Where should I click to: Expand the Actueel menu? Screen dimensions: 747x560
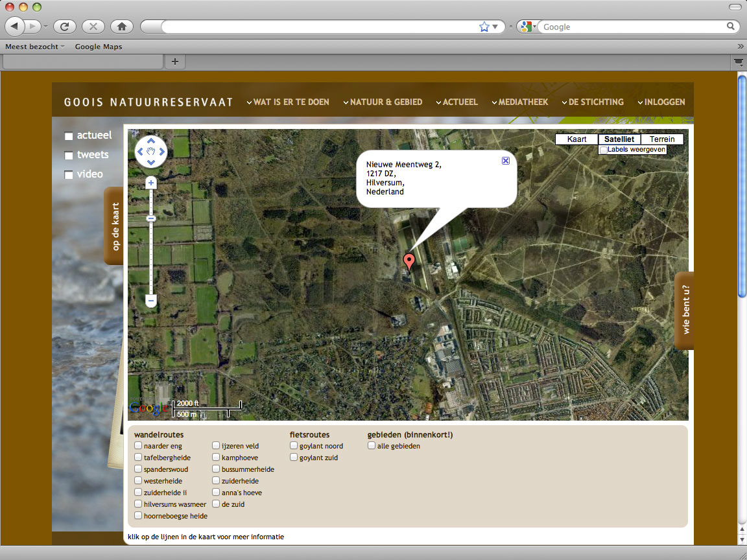point(457,102)
